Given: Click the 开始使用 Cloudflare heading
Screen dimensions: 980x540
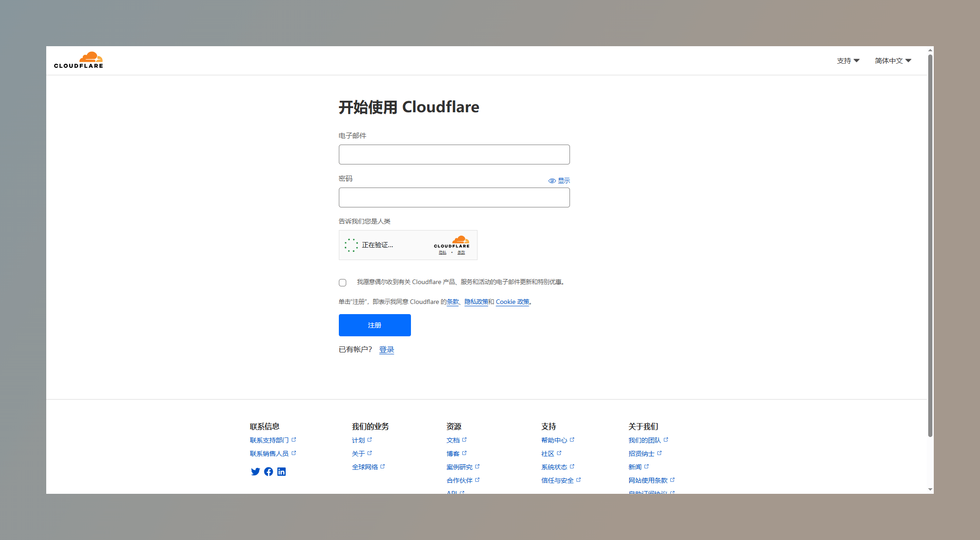Looking at the screenshot, I should pos(409,107).
